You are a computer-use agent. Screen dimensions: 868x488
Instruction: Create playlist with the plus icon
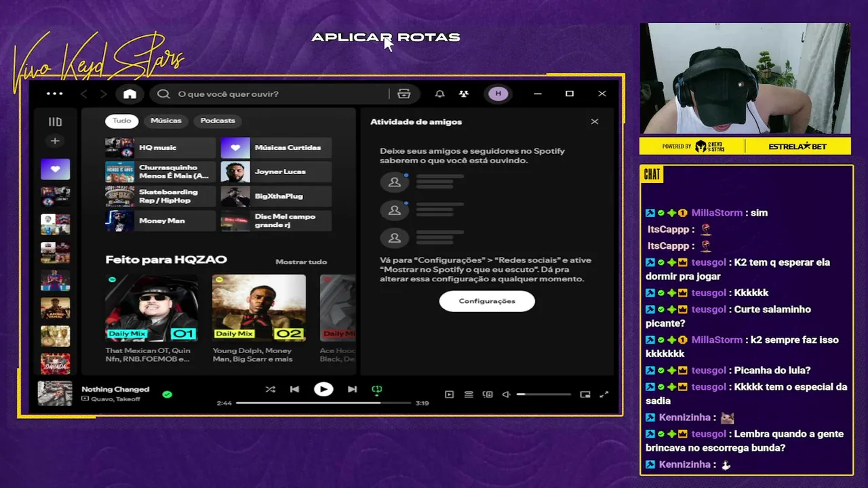(x=55, y=141)
